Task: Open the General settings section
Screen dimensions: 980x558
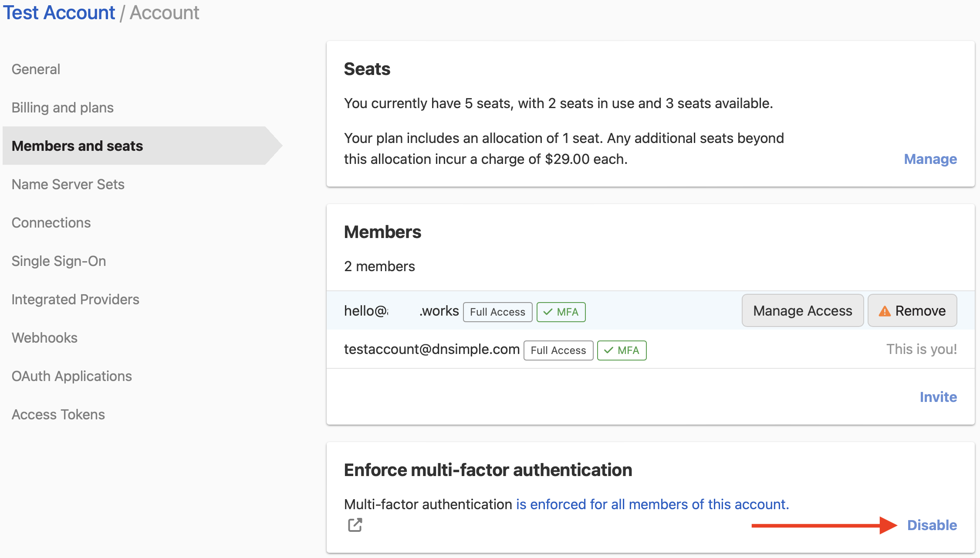Action: pyautogui.click(x=36, y=69)
